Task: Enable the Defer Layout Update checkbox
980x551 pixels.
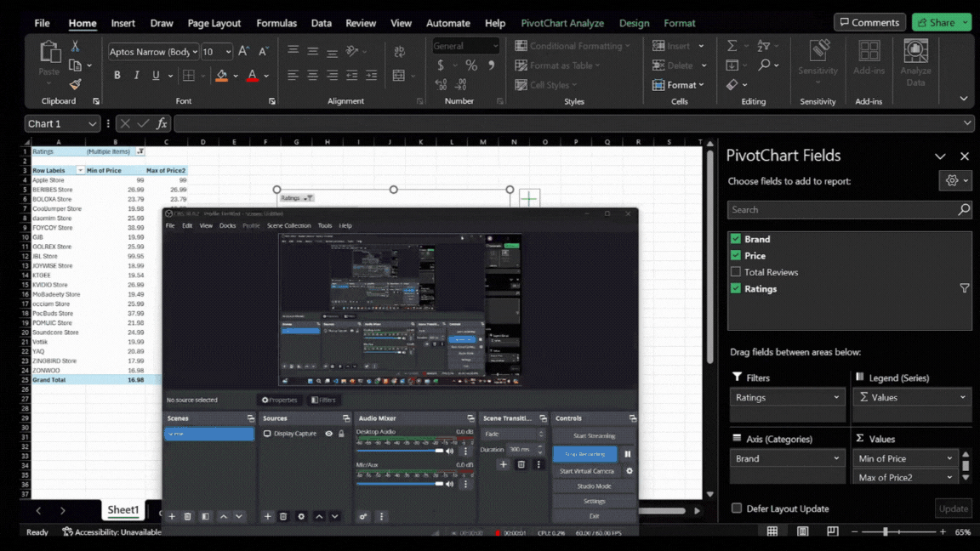Action: point(737,508)
